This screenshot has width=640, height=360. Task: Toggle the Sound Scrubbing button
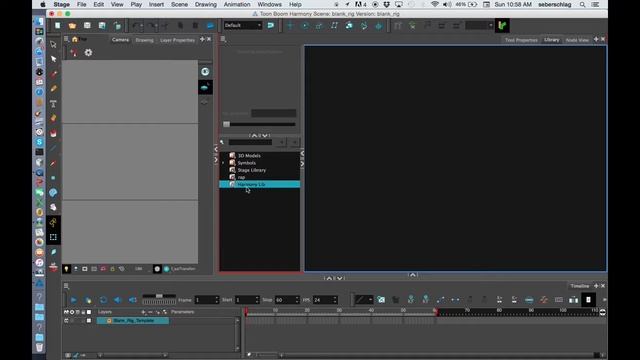point(133,300)
